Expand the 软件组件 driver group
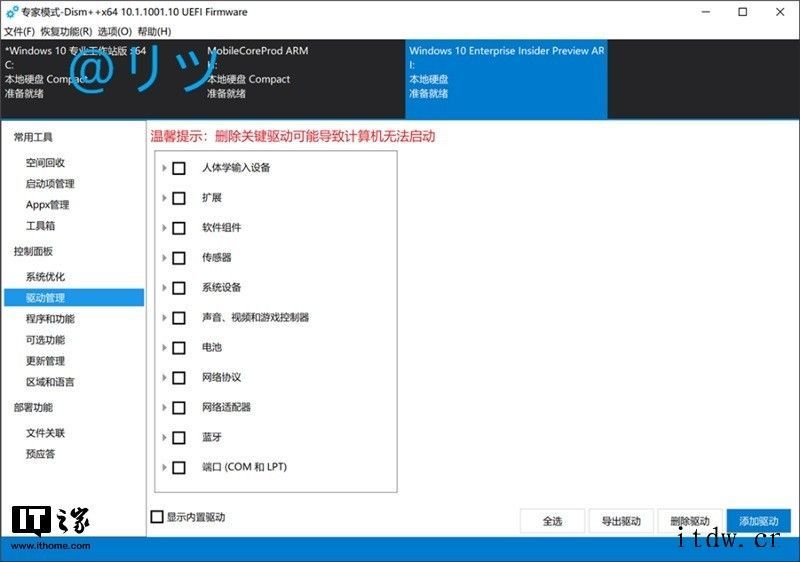 pyautogui.click(x=164, y=228)
